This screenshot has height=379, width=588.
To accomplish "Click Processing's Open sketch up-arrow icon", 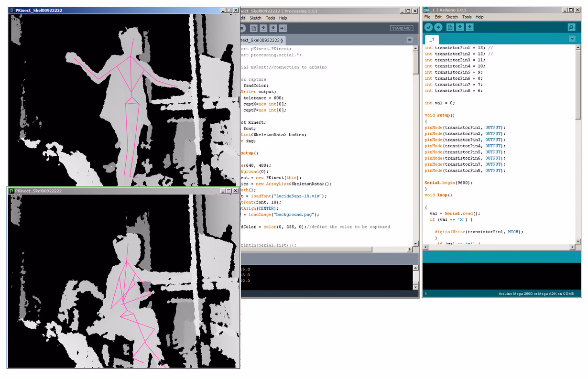I will (263, 28).
